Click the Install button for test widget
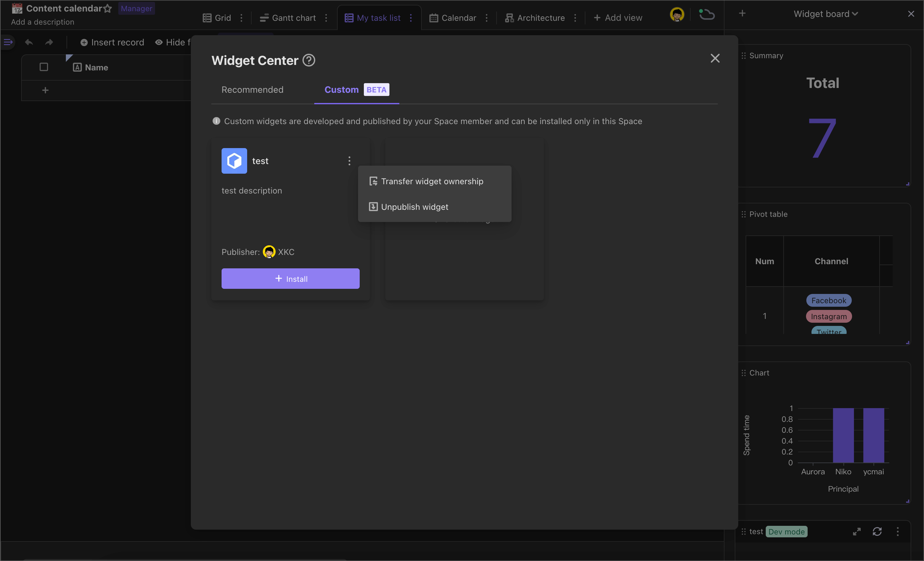This screenshot has width=924, height=561. pos(290,279)
